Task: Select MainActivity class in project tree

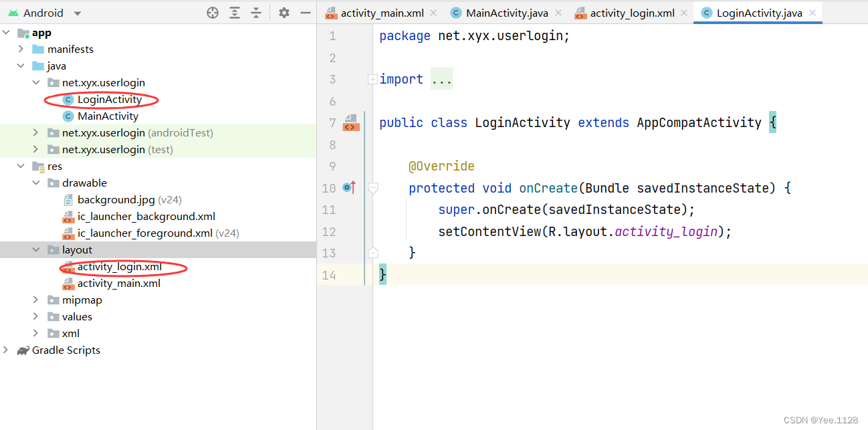Action: tap(108, 116)
